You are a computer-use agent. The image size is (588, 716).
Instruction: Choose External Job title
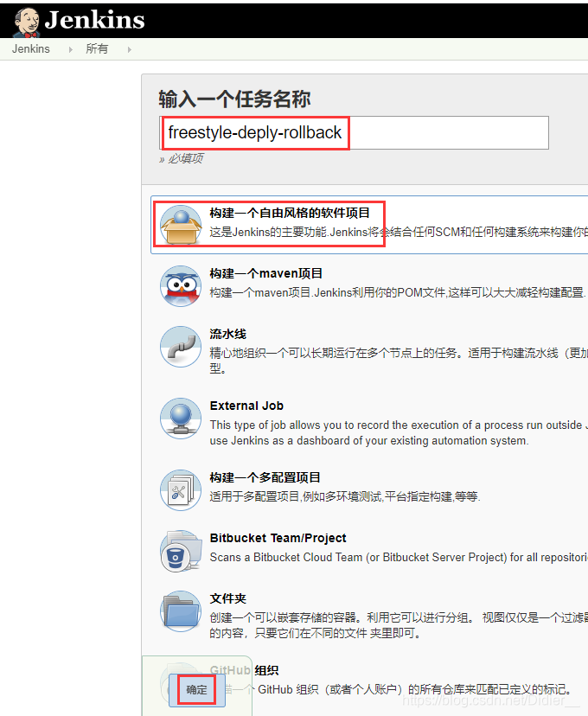point(246,406)
